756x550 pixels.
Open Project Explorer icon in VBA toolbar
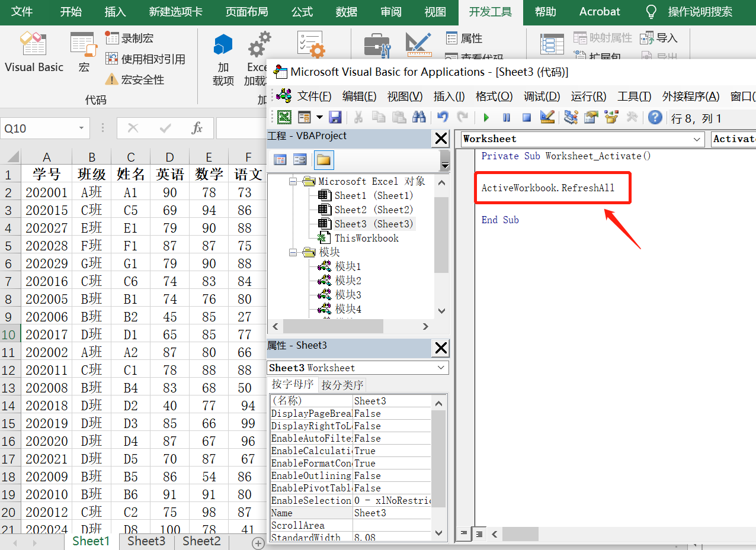click(x=571, y=117)
